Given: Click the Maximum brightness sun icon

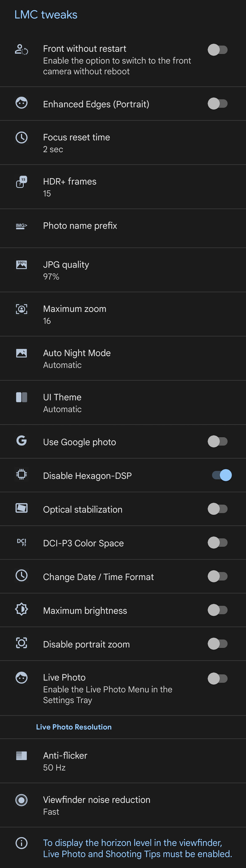Looking at the screenshot, I should [22, 609].
